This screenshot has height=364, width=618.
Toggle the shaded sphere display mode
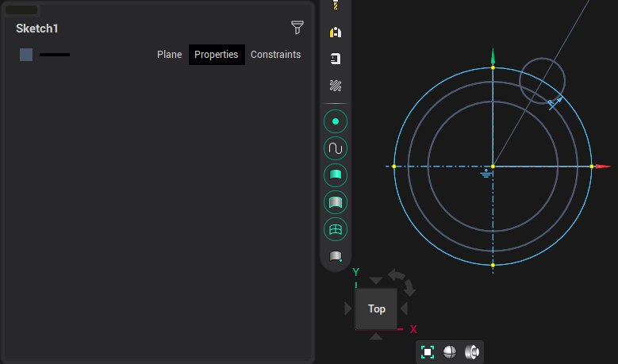point(450,352)
